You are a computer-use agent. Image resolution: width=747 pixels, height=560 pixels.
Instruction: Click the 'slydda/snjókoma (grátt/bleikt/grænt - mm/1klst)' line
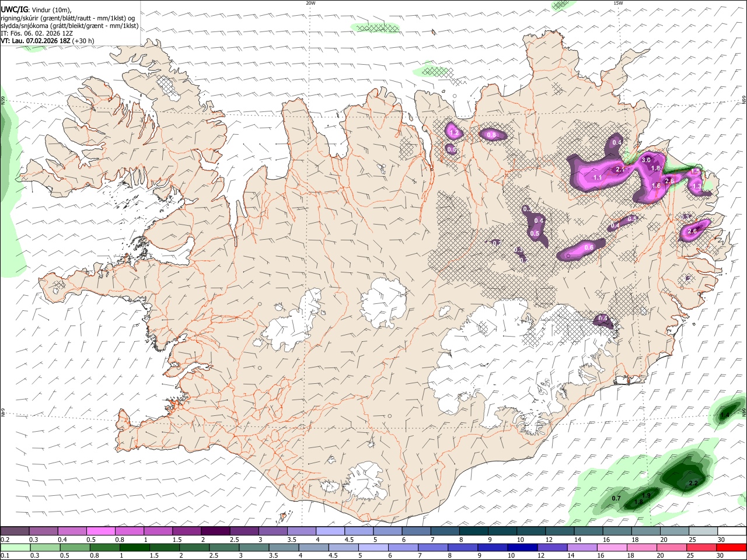[69, 26]
